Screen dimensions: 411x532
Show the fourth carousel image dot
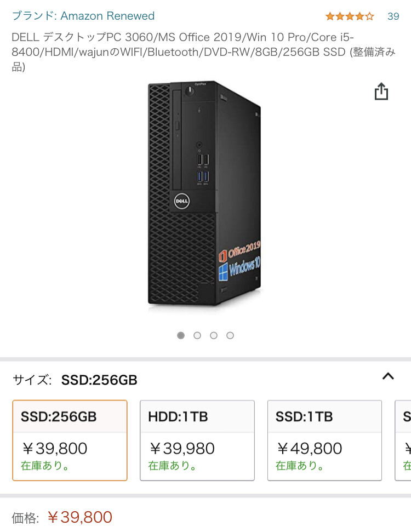(x=230, y=335)
